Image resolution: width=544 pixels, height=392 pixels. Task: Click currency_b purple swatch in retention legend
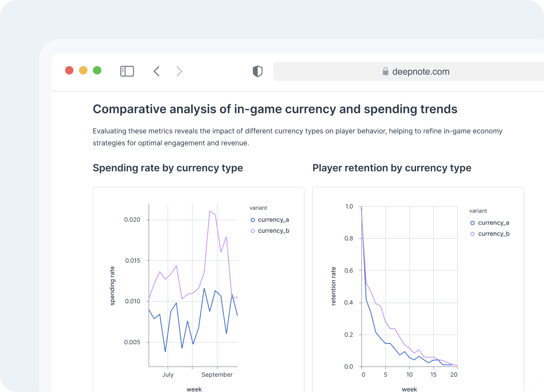472,234
